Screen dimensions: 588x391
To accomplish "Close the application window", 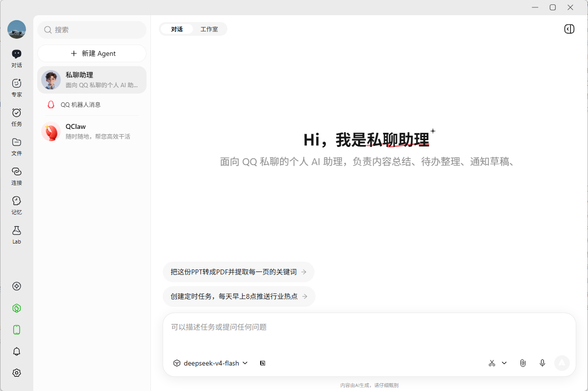I will click(570, 7).
